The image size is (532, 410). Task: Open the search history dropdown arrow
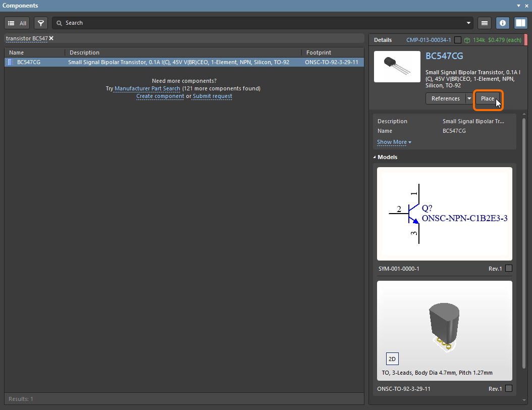[469, 23]
